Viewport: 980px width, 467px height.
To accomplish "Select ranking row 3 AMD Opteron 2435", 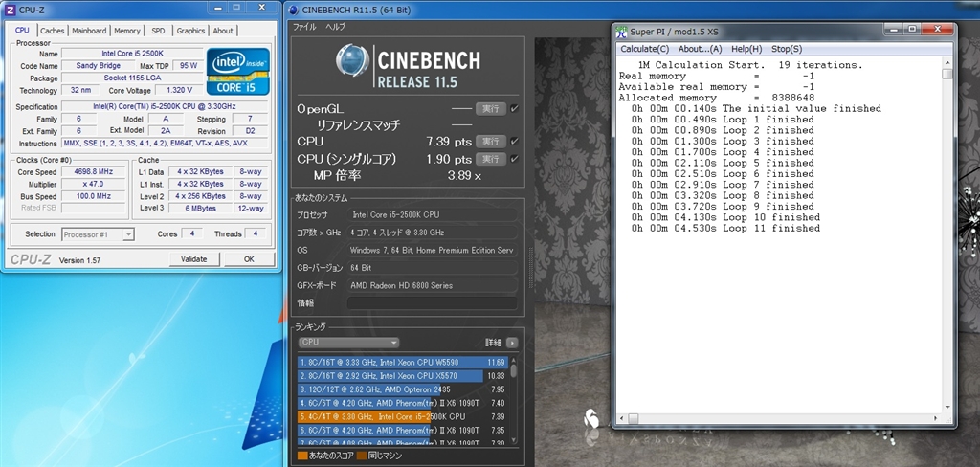I will pyautogui.click(x=403, y=389).
